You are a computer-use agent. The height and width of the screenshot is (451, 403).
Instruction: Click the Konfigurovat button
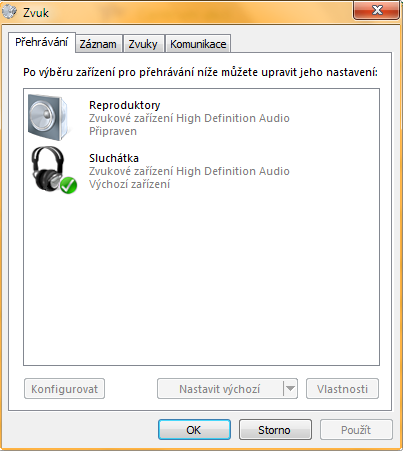coord(64,389)
